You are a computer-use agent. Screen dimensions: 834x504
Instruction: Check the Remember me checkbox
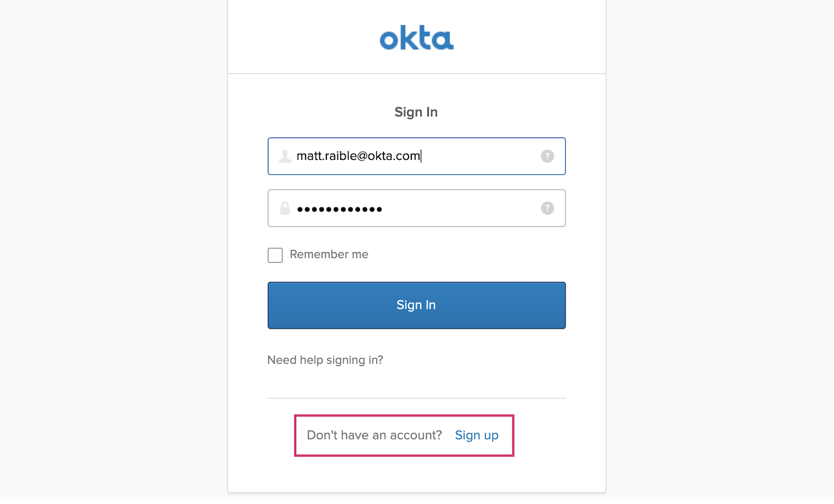click(275, 255)
